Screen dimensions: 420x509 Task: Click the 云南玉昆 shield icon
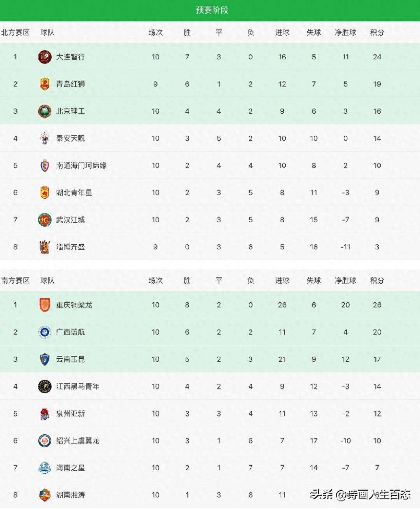[45, 359]
